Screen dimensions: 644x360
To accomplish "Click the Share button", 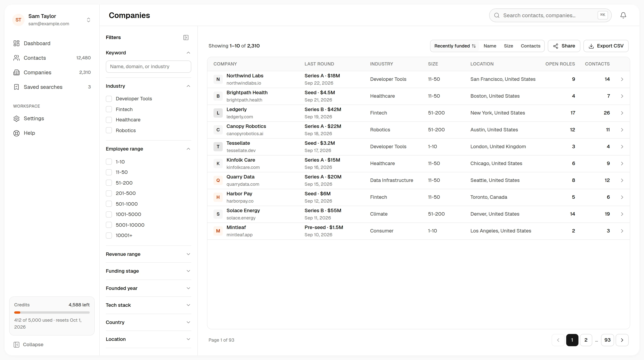I will 564,46.
